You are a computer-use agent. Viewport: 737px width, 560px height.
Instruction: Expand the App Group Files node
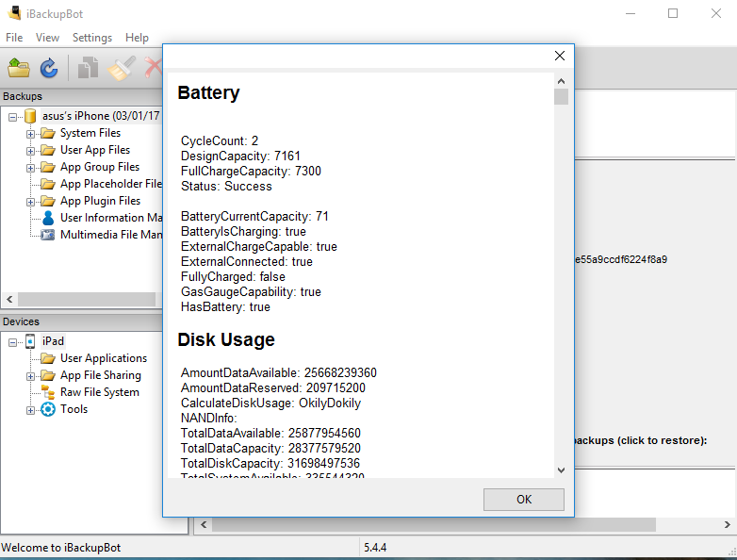point(30,168)
